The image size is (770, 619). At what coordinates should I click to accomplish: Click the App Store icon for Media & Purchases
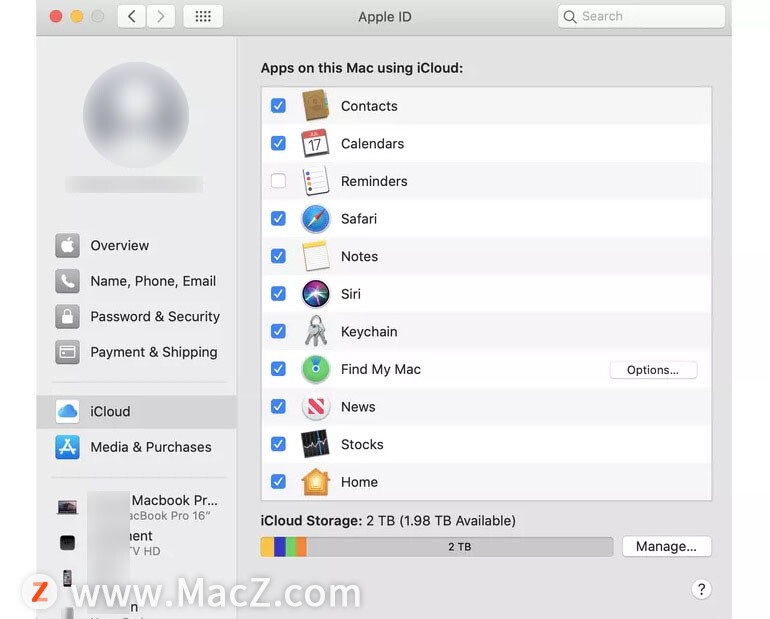[67, 447]
